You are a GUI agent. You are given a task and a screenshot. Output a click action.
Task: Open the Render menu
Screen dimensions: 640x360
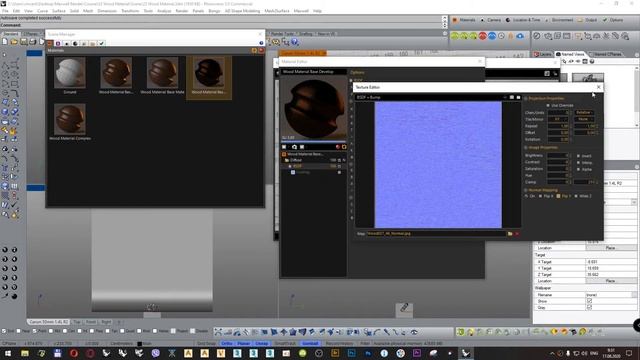[181, 11]
